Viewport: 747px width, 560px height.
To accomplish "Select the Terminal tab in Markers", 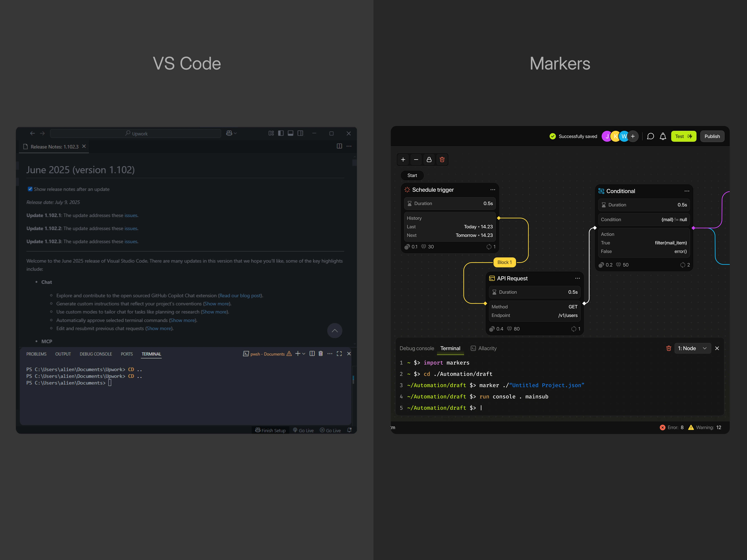I will [450, 348].
